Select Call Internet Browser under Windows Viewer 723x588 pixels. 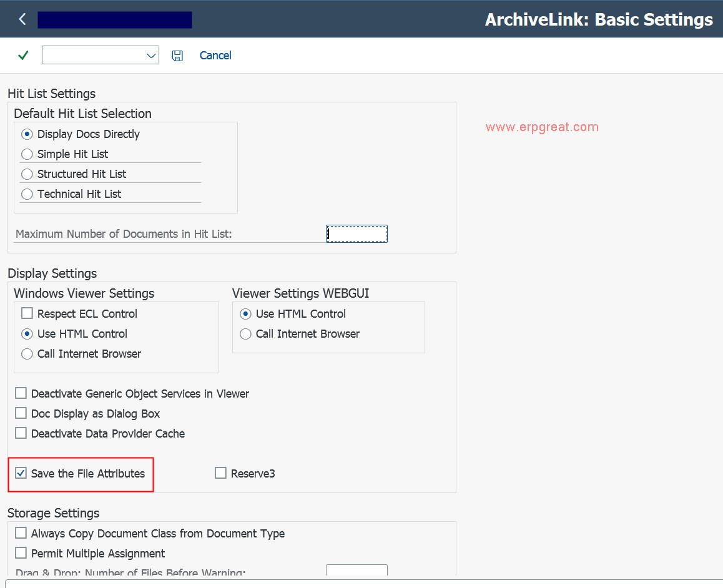click(x=27, y=354)
